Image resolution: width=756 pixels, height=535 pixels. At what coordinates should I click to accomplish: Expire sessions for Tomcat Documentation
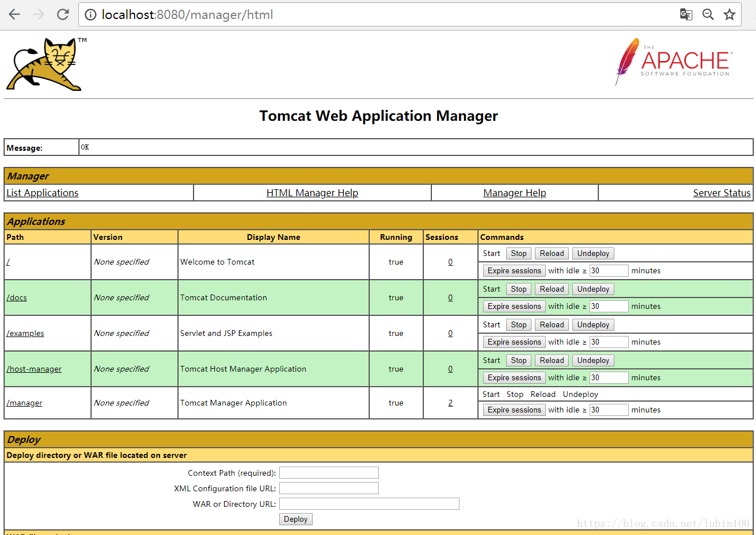pyautogui.click(x=514, y=306)
